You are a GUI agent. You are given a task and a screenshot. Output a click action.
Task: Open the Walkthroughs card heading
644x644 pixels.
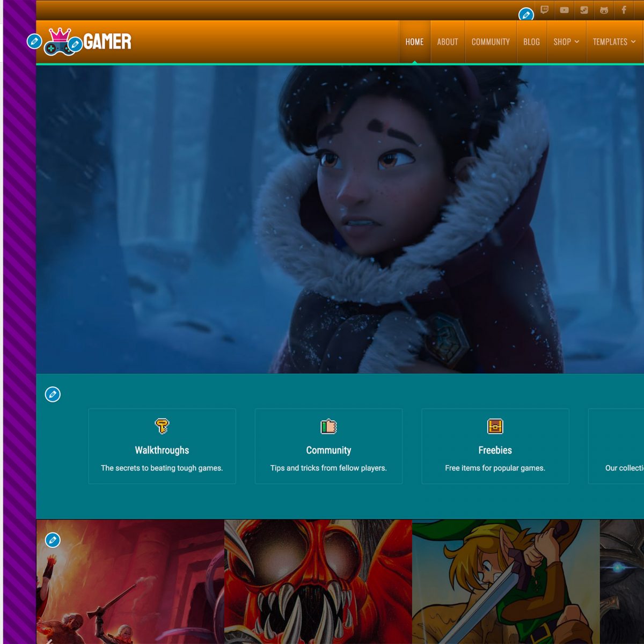point(162,450)
